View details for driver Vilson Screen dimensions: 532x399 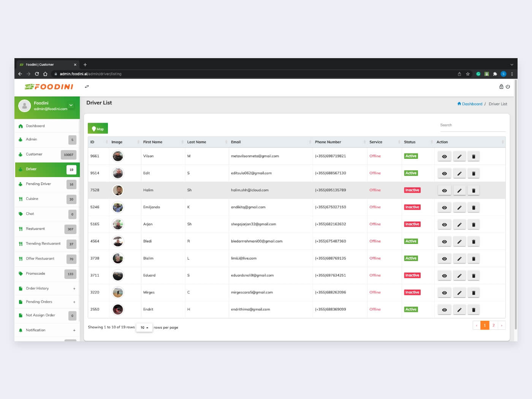point(444,156)
